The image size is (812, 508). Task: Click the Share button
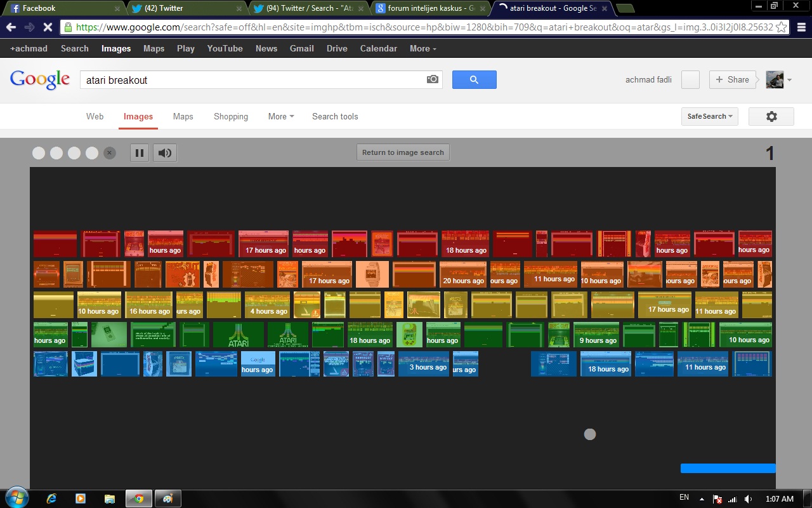pos(732,79)
